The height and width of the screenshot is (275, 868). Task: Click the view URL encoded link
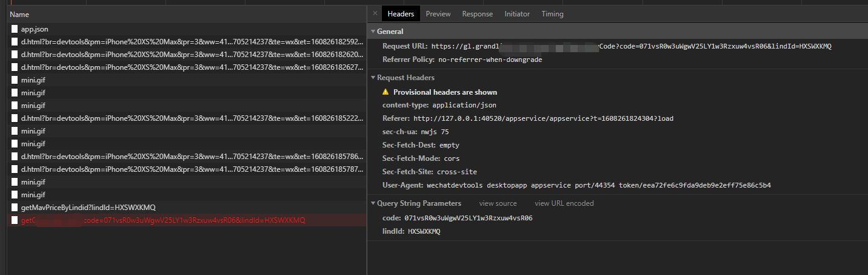tap(564, 203)
